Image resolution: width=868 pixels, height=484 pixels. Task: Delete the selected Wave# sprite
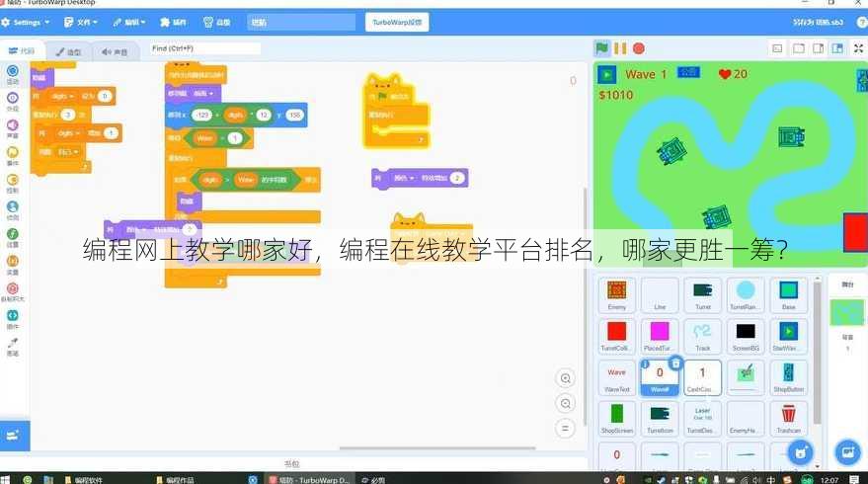pos(675,363)
